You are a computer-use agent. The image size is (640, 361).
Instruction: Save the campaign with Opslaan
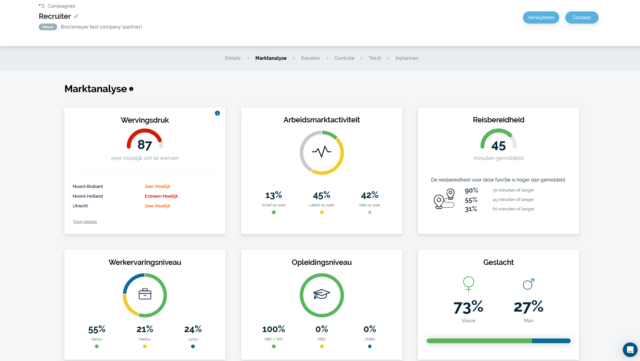point(582,18)
